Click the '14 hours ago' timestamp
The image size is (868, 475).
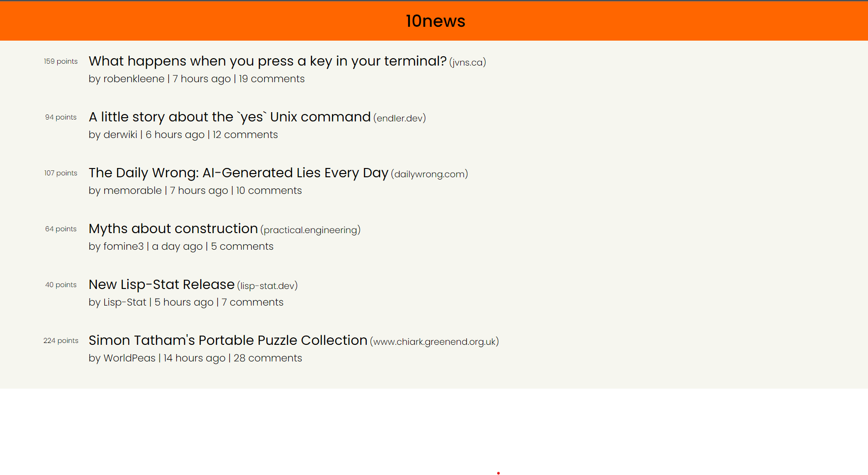click(195, 358)
